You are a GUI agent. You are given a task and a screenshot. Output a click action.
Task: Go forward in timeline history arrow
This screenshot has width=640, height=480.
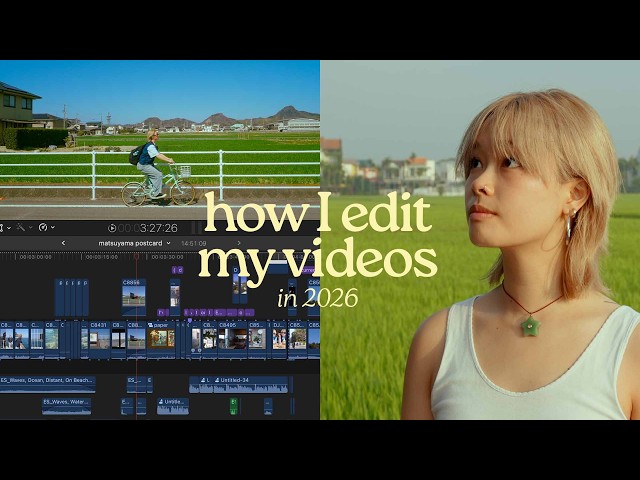click(239, 243)
